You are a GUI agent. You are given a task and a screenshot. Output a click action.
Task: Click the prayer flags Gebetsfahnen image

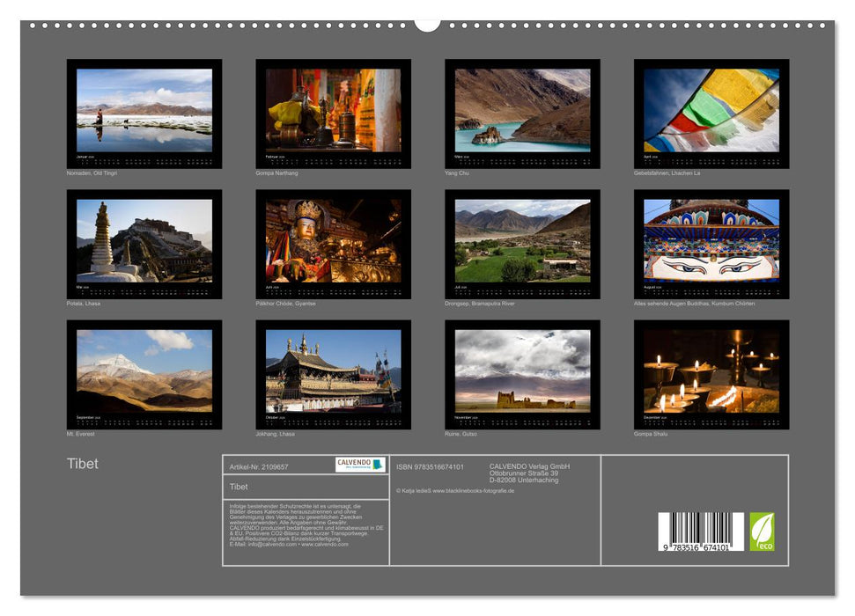pos(710,114)
